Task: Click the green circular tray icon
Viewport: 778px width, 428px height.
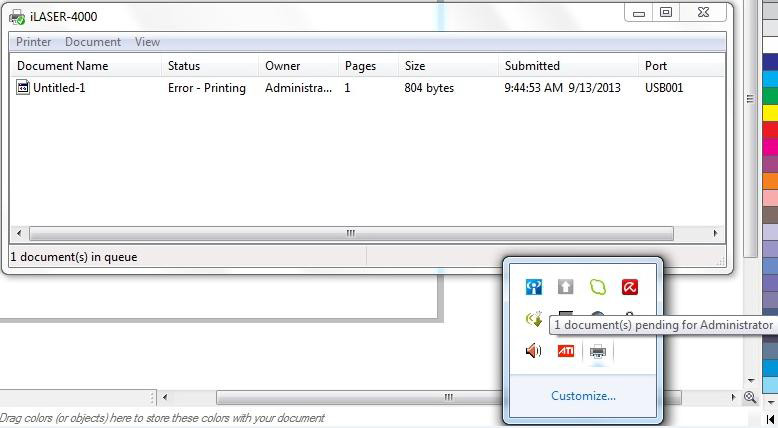Action: click(x=598, y=288)
